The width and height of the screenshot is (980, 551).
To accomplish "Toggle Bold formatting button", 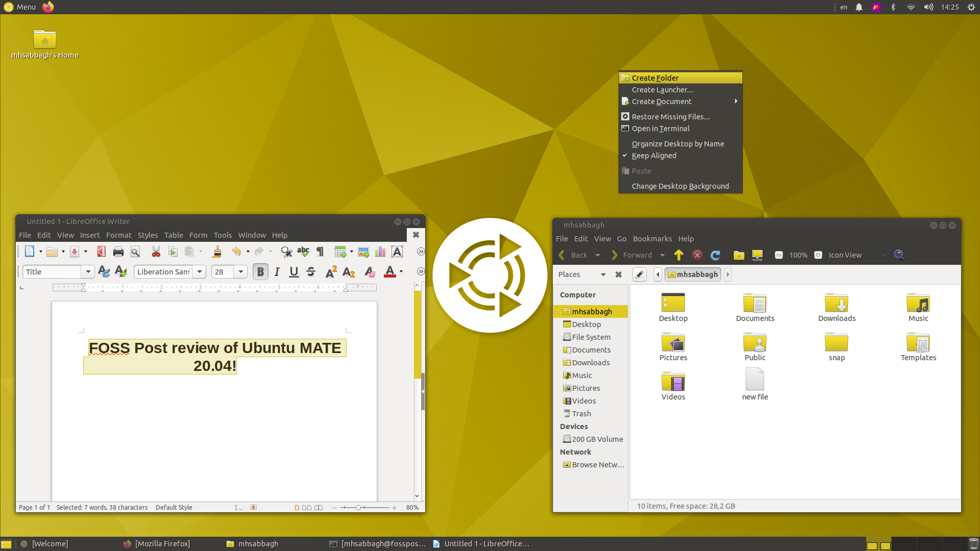I will coord(260,272).
